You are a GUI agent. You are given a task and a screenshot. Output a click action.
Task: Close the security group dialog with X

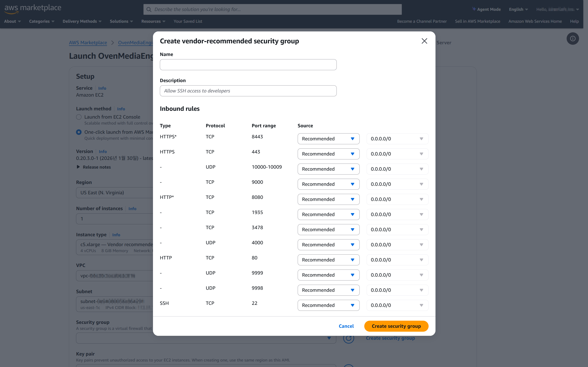pyautogui.click(x=424, y=41)
